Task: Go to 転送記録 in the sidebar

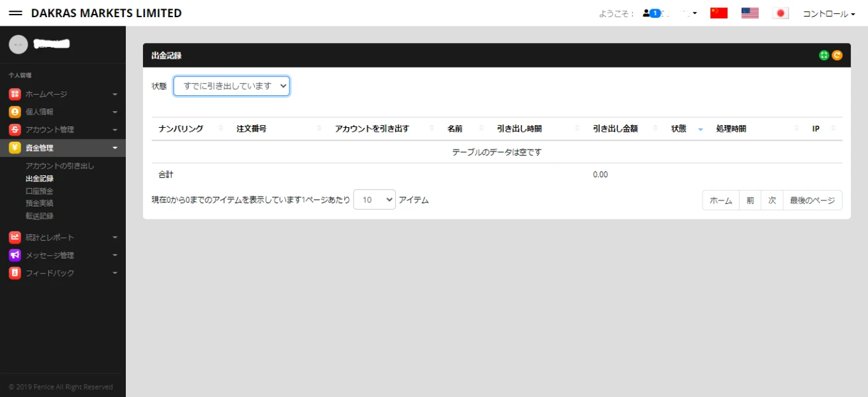Action: coord(39,216)
